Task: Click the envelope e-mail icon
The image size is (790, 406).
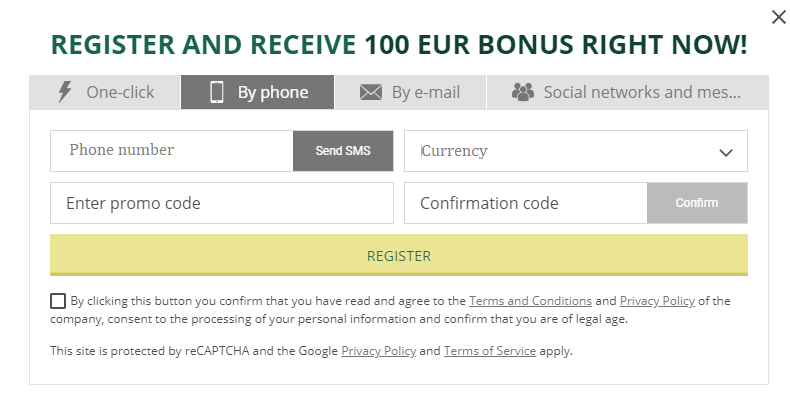Action: coord(371,92)
